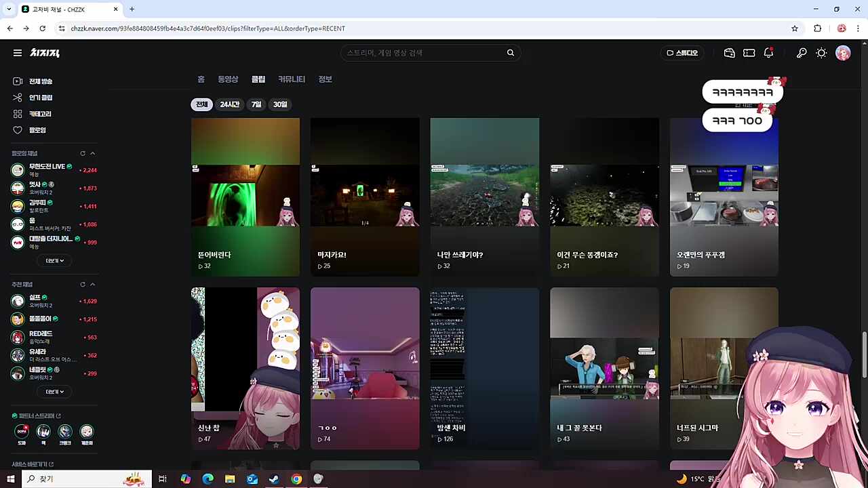The height and width of the screenshot is (488, 868).
Task: Refresh the 팔로잉 채널 list
Action: click(83, 154)
